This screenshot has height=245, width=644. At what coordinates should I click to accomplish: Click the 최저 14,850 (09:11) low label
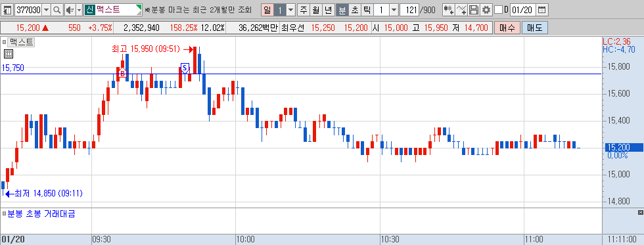[49, 193]
